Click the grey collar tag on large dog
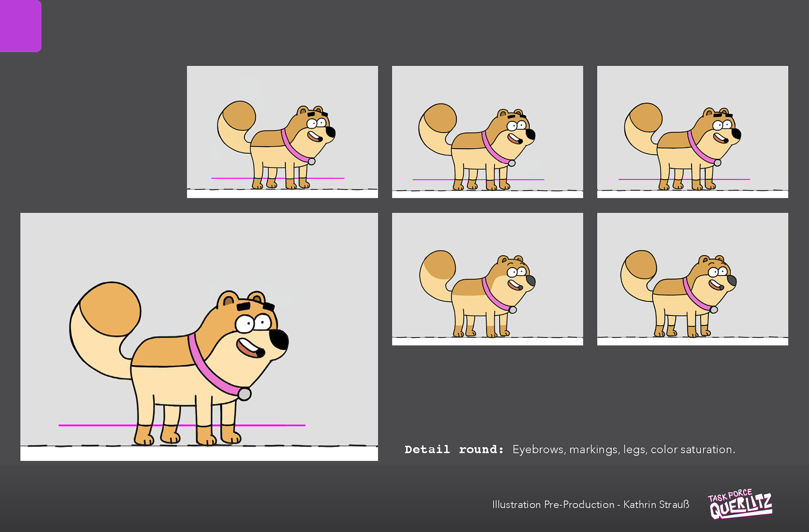Viewport: 809px width, 532px height. [244, 394]
